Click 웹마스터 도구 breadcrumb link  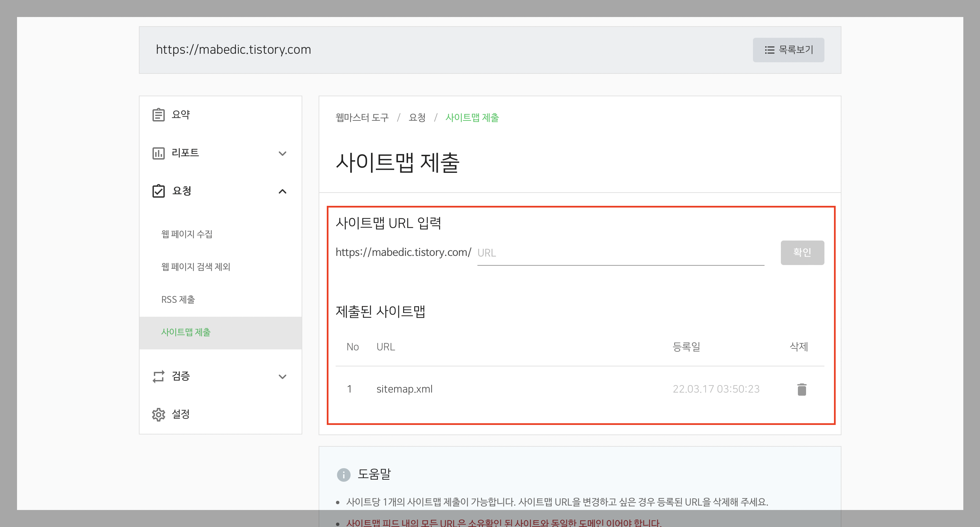coord(362,118)
